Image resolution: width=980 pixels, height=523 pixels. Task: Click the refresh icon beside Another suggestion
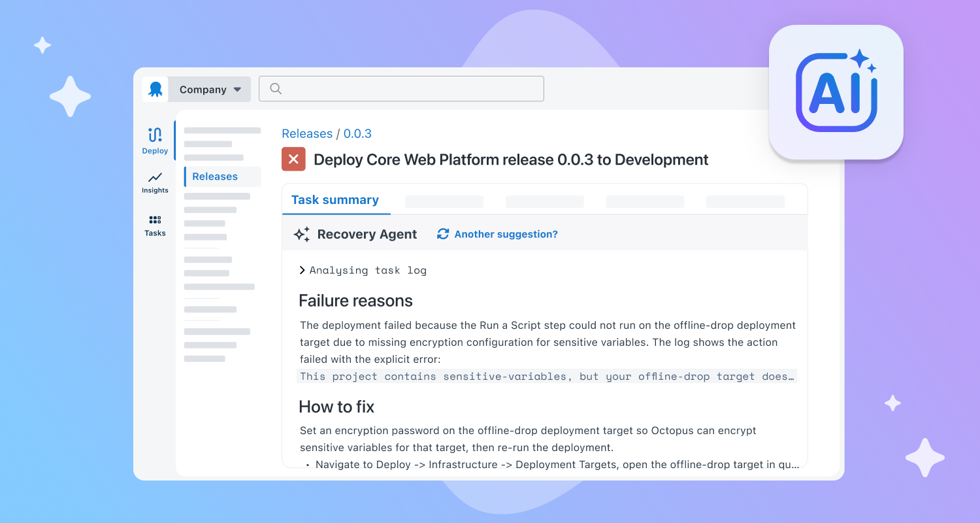[443, 234]
